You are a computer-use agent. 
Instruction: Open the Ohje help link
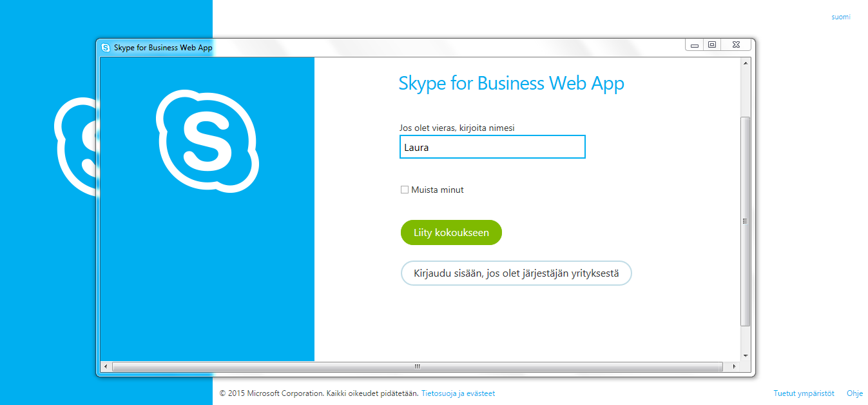[x=854, y=393]
